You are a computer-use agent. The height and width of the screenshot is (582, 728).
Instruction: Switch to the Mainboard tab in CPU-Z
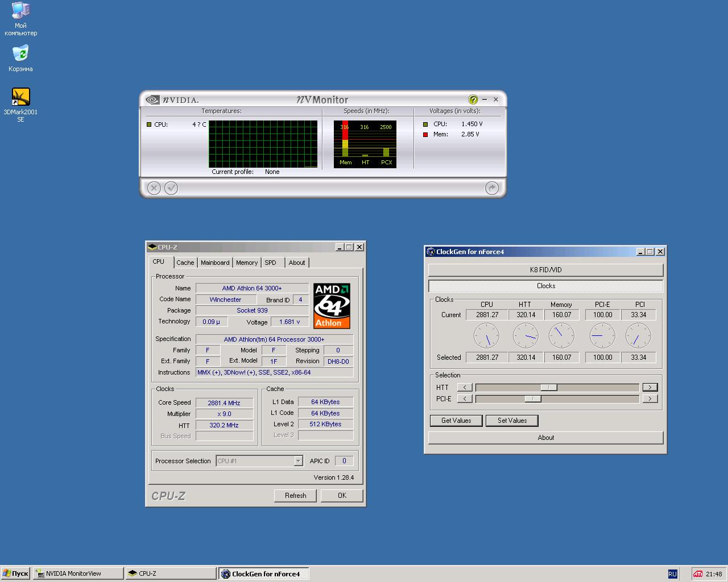(x=215, y=263)
